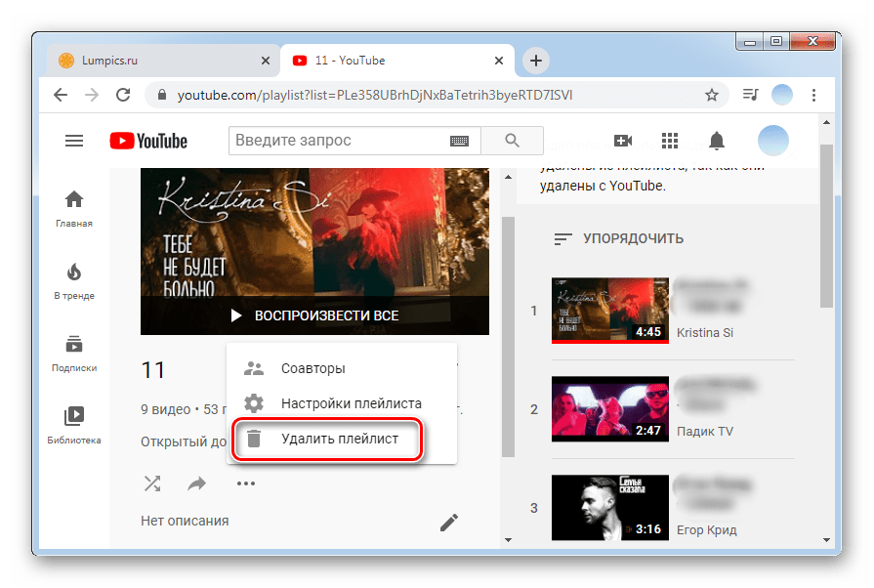Screen dimensions: 874x588
Task: Open the YouTube hamburger guide menu
Action: [74, 141]
